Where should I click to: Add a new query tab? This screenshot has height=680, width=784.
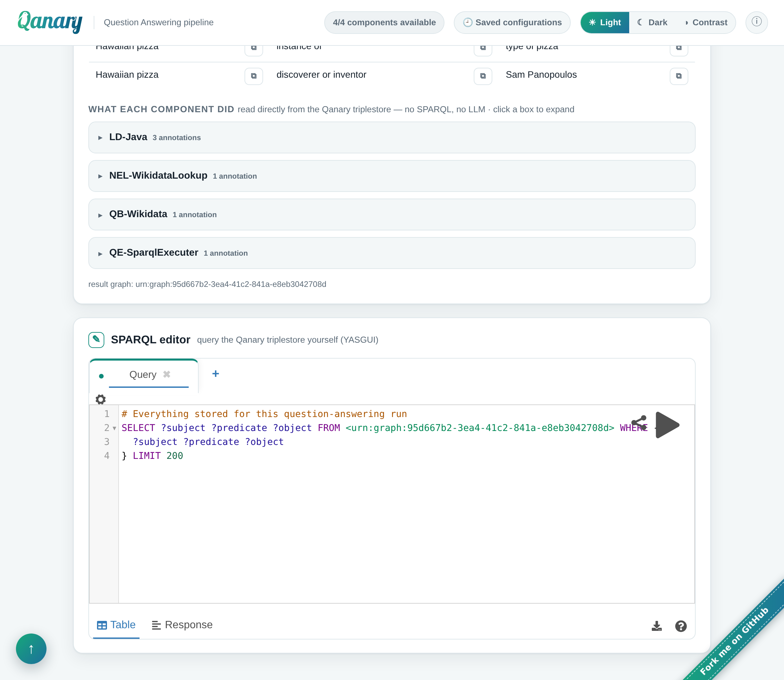coord(216,374)
